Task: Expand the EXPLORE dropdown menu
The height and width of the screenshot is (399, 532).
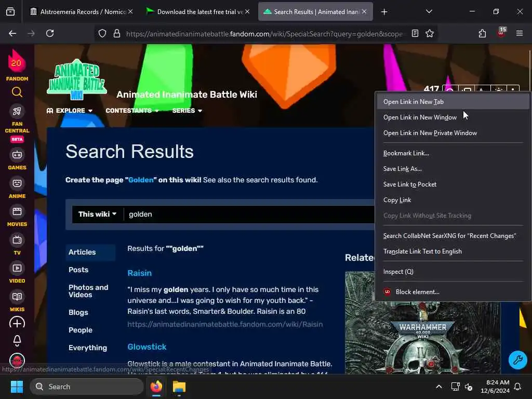Action: point(70,111)
